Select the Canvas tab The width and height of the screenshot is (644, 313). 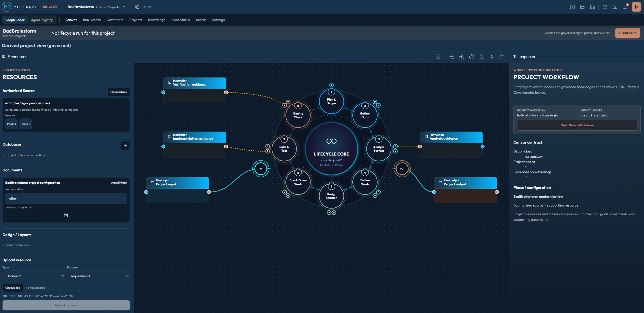(x=71, y=20)
